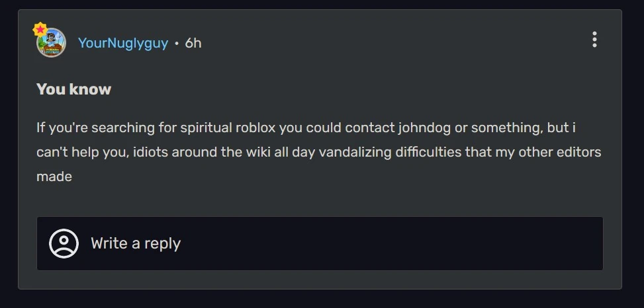Click the word "made" on the last line

(x=54, y=176)
